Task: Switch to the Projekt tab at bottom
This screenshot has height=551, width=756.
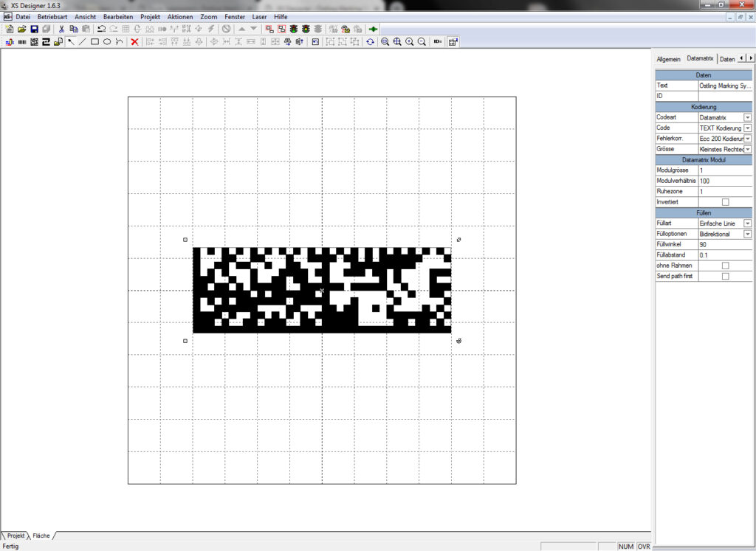Action: pyautogui.click(x=16, y=536)
